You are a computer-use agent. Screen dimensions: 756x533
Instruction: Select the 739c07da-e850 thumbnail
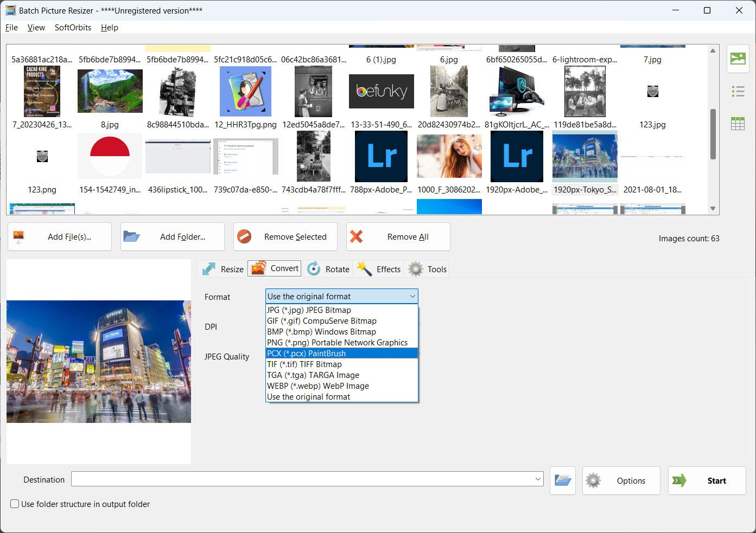[x=245, y=156]
